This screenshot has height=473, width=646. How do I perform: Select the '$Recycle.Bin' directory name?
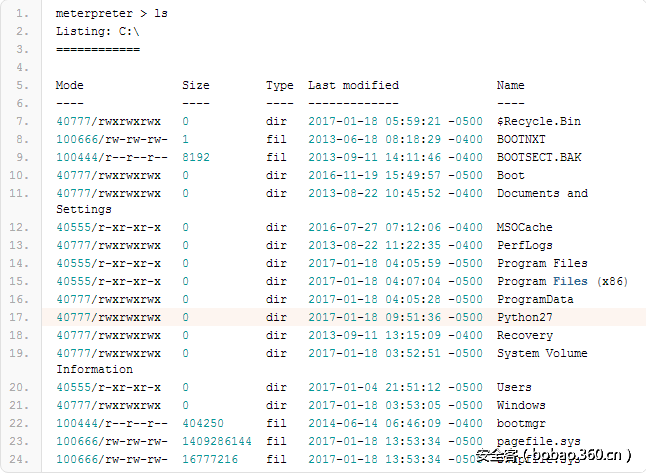[x=539, y=122]
